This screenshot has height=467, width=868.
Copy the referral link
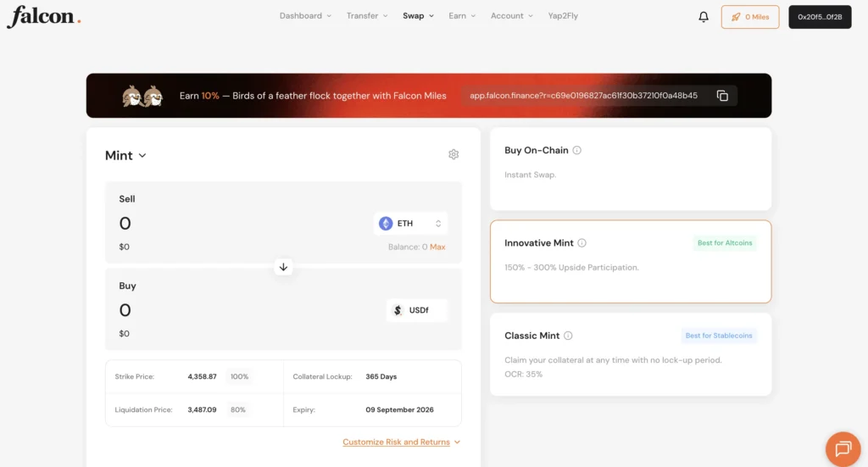tap(722, 96)
